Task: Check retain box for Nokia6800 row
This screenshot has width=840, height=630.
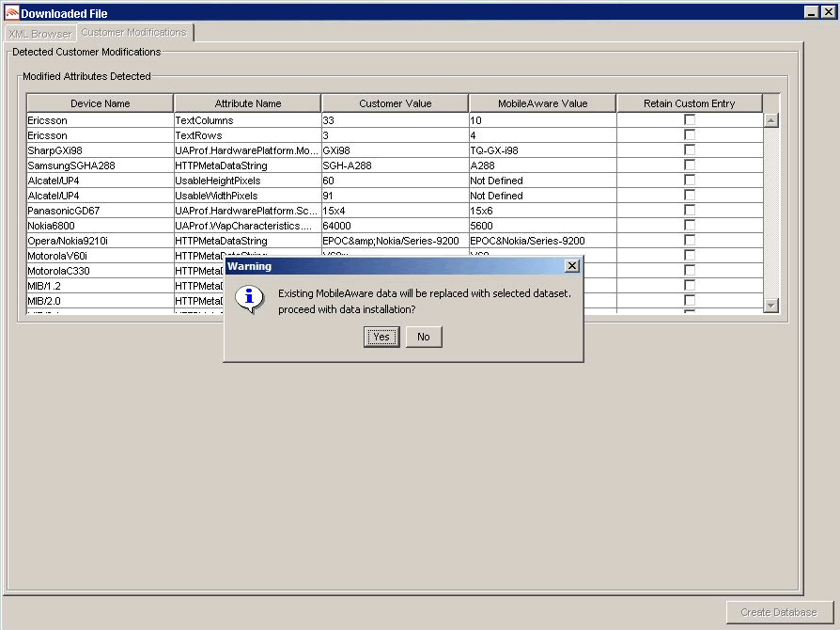Action: pos(690,225)
